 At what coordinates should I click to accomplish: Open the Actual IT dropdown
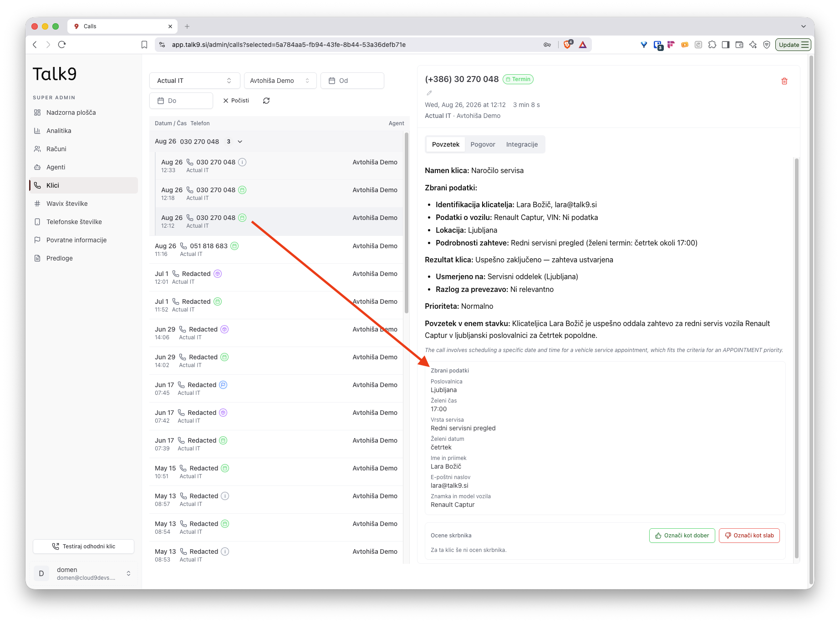click(194, 81)
